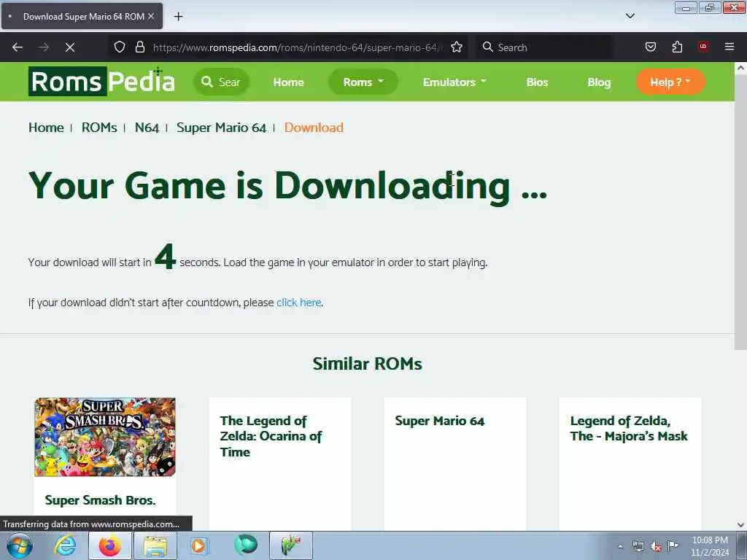This screenshot has width=747, height=560.
Task: Click the forward navigation arrow
Action: coord(44,47)
